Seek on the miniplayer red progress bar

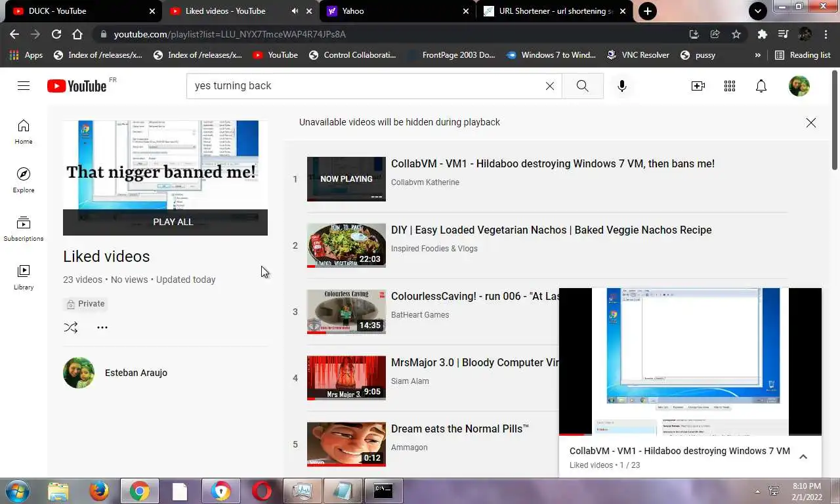pos(690,434)
